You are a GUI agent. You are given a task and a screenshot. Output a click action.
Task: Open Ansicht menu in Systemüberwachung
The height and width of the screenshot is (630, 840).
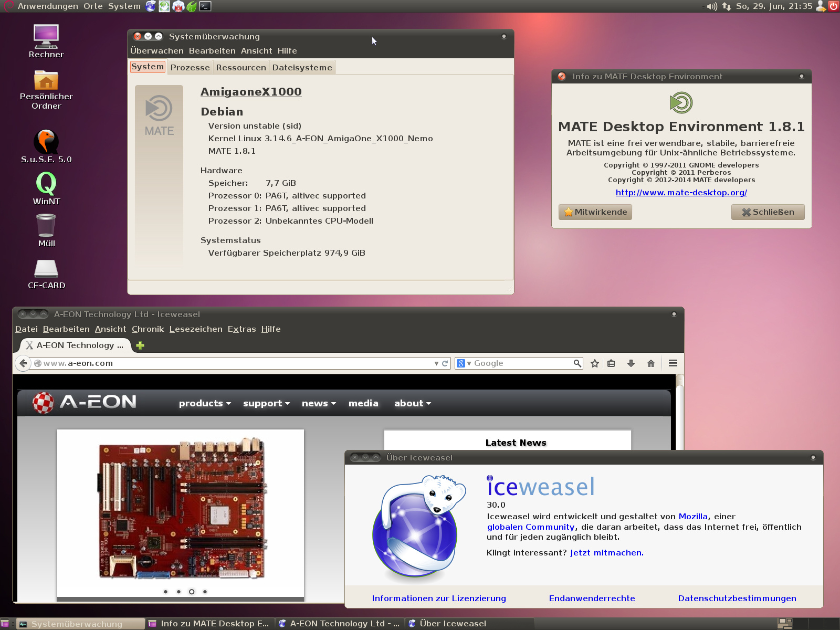coord(257,51)
